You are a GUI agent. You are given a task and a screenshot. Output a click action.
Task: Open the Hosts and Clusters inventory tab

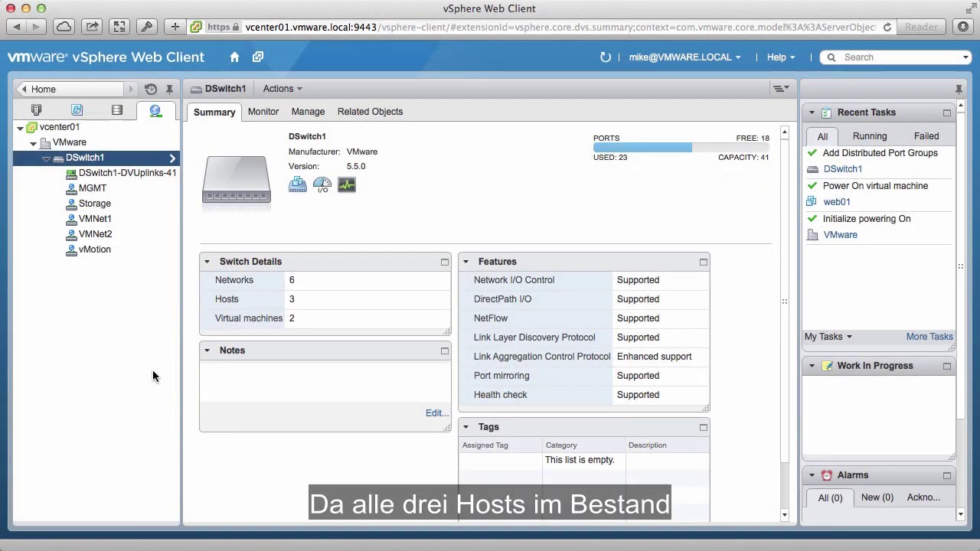pos(36,110)
